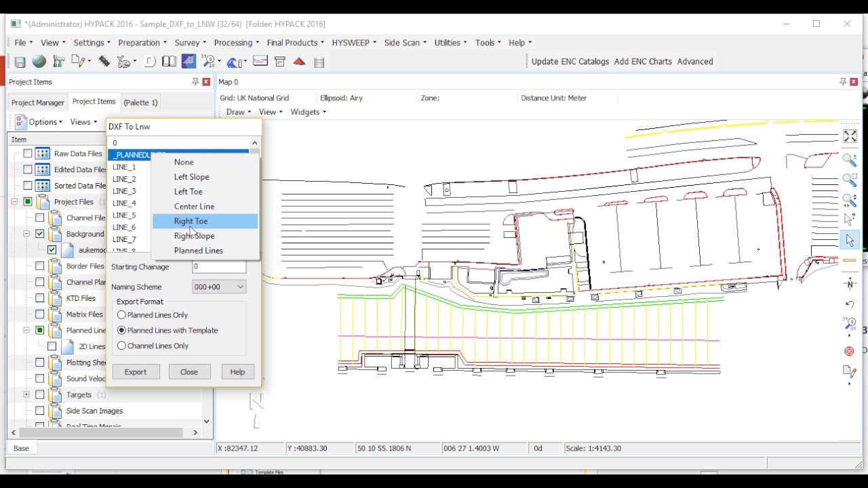The width and height of the screenshot is (868, 488).
Task: Open the Final Products menu
Action: click(x=296, y=43)
